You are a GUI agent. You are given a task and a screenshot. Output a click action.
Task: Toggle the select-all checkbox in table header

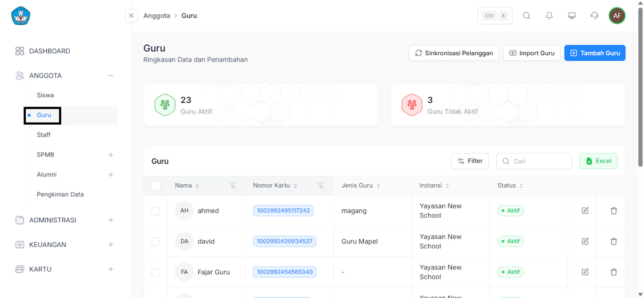pyautogui.click(x=156, y=186)
